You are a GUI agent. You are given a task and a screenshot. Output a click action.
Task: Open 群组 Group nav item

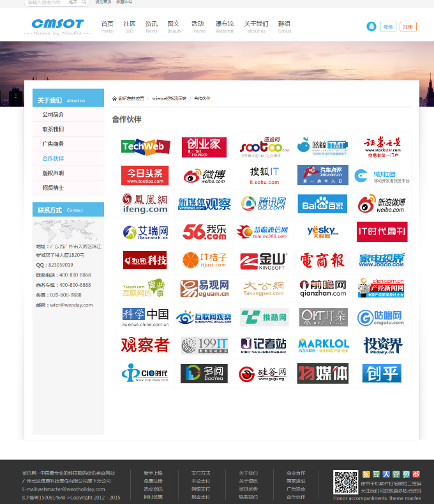click(x=284, y=27)
